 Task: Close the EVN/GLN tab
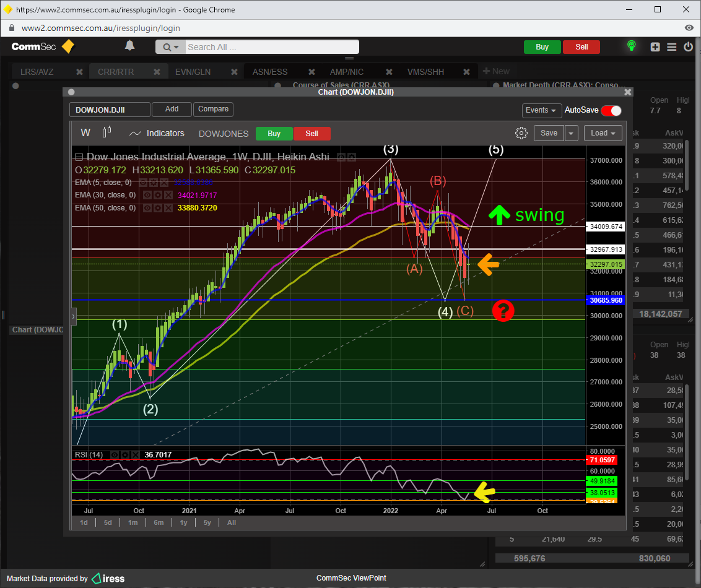click(234, 72)
